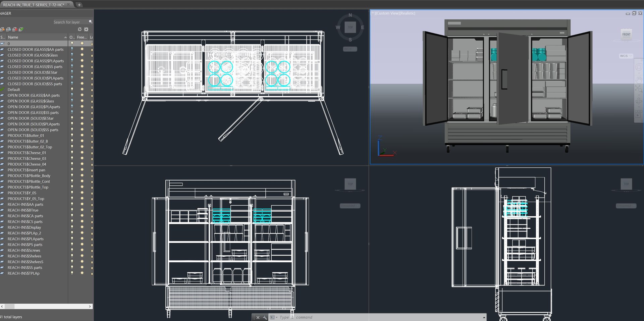
Task: Click the New Layer icon in layer manager
Action: [x=2, y=30]
